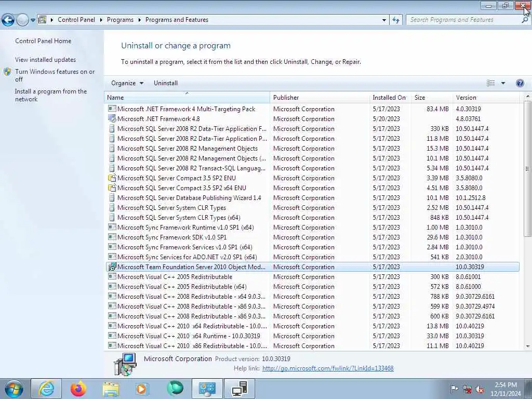Open the Organize dropdown menu

point(127,83)
